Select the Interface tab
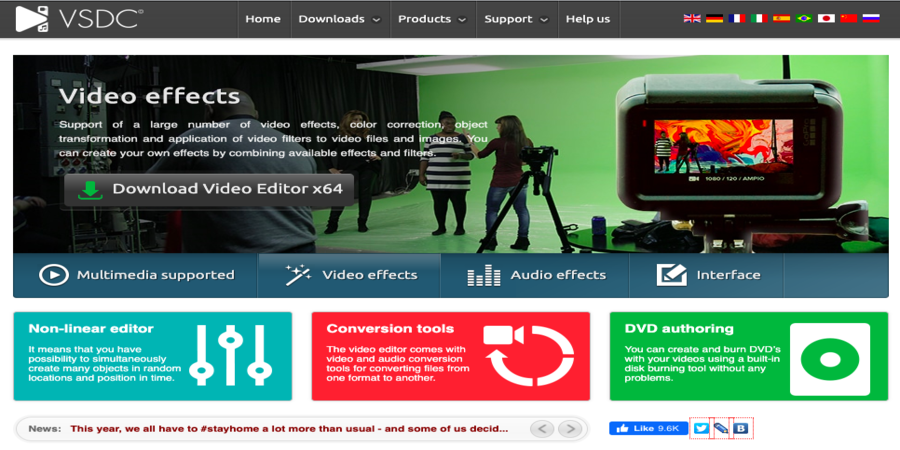 pyautogui.click(x=707, y=276)
